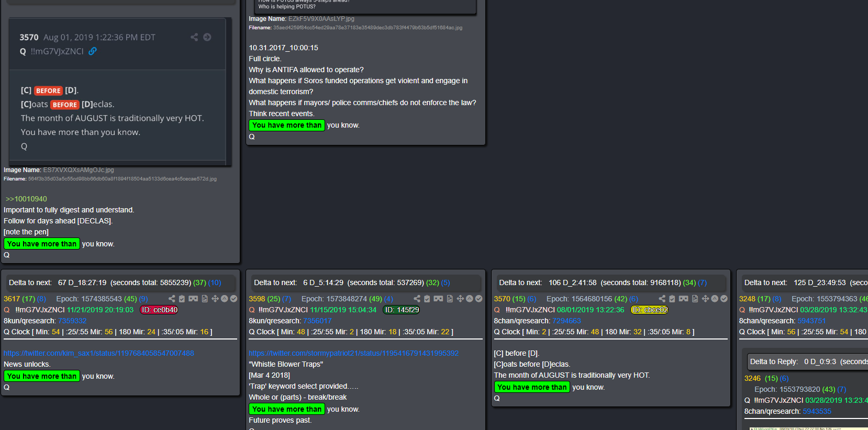Click highlighted 'You have more than' in post 3570 card
868x430 pixels.
(532, 387)
